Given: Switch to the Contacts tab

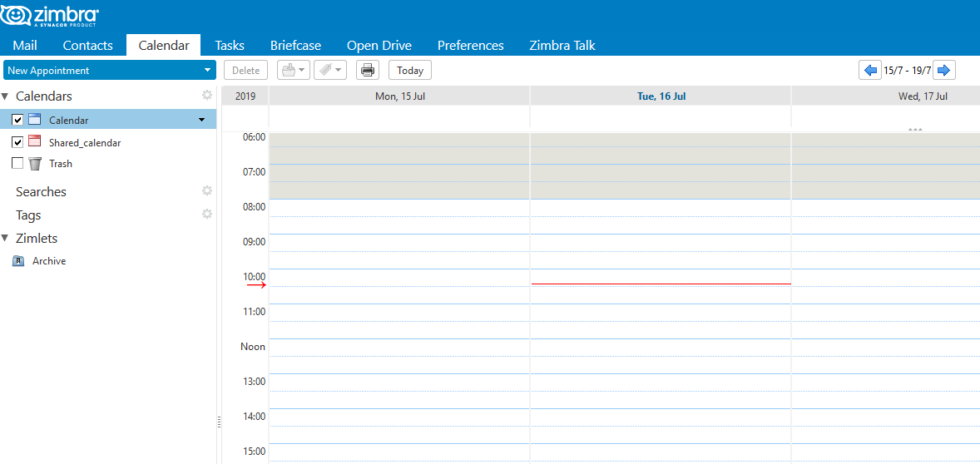Looking at the screenshot, I should pos(87,46).
